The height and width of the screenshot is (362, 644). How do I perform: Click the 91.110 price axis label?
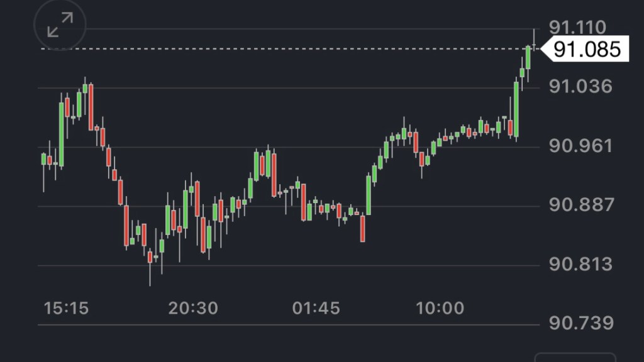click(x=577, y=28)
